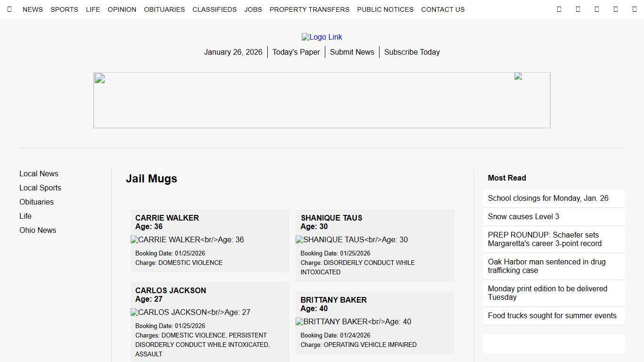Click the Facebook icon in the top bar
The image size is (644, 362).
tap(578, 9)
